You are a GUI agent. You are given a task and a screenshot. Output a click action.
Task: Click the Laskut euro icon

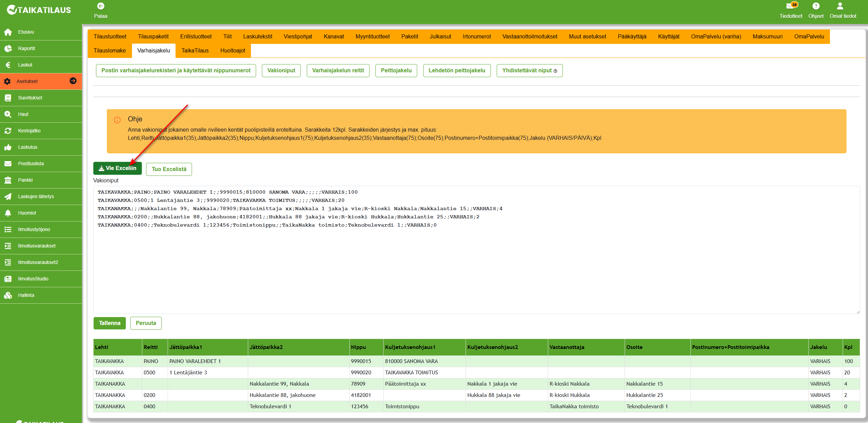(8, 65)
